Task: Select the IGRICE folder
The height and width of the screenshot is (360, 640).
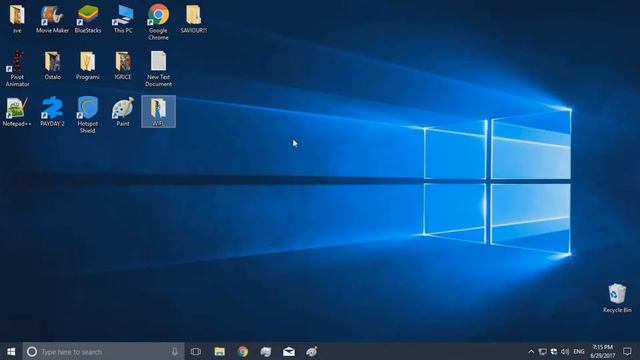Action: coord(123,65)
